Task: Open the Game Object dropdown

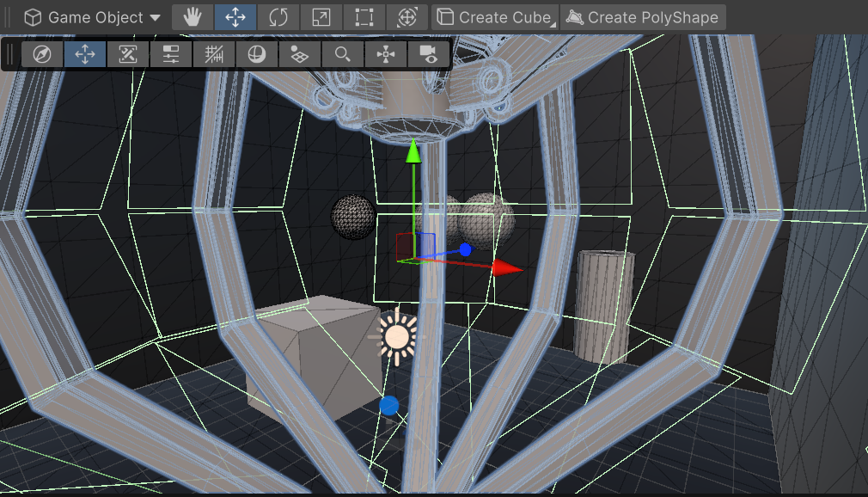Action: point(93,17)
